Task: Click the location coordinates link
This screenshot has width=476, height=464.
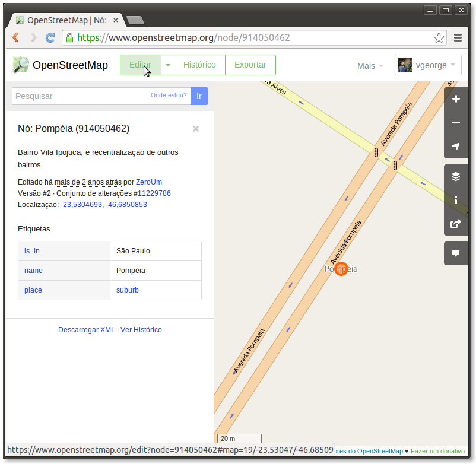Action: (x=104, y=205)
